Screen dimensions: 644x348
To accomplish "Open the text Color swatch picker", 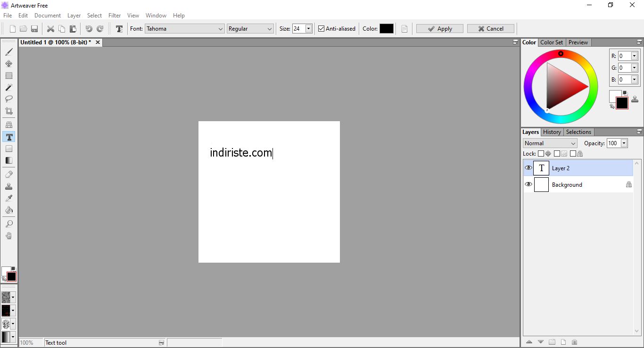I will [387, 29].
